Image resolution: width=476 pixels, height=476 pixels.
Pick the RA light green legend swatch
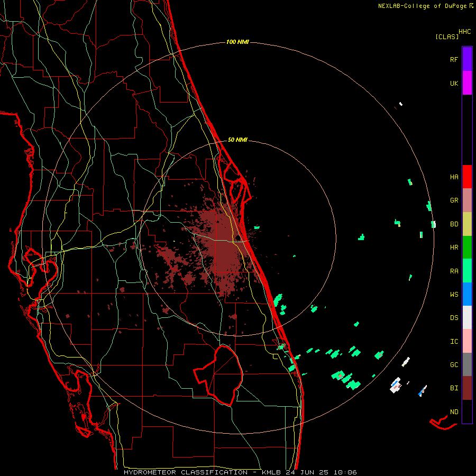(x=467, y=271)
